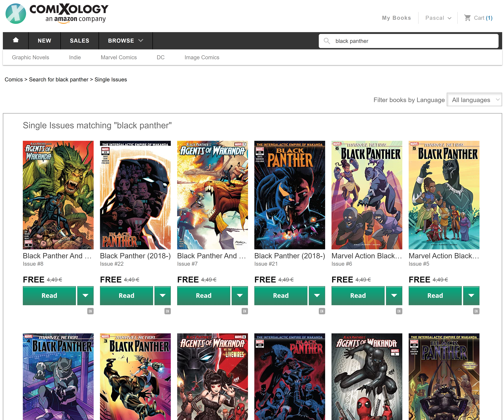Open the All languages filter dropdown
The image size is (504, 420).
coord(474,100)
